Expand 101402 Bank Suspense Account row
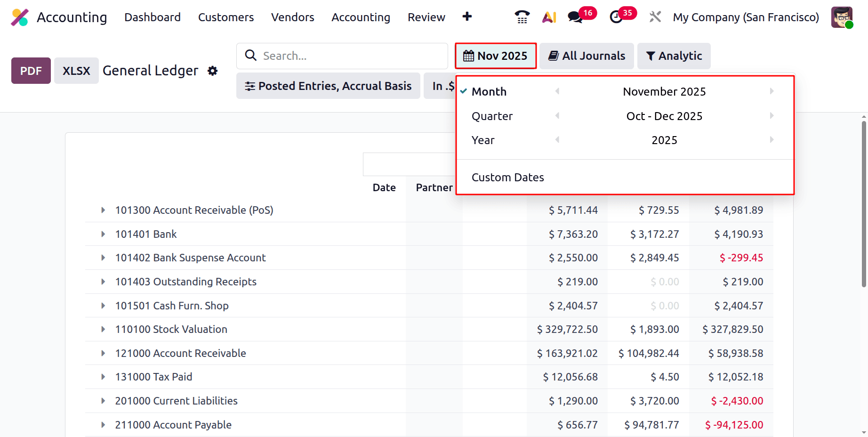Screen dimensions: 868x437 coord(103,258)
